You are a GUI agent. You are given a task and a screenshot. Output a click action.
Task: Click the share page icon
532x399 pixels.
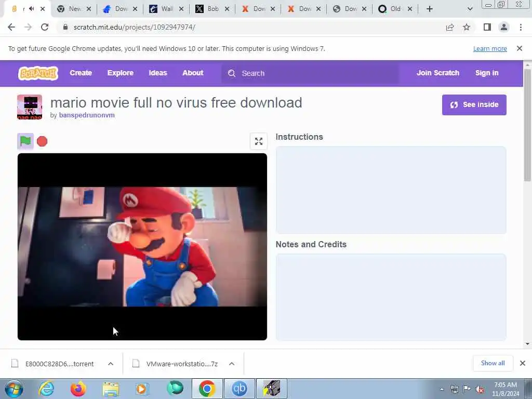pyautogui.click(x=450, y=28)
